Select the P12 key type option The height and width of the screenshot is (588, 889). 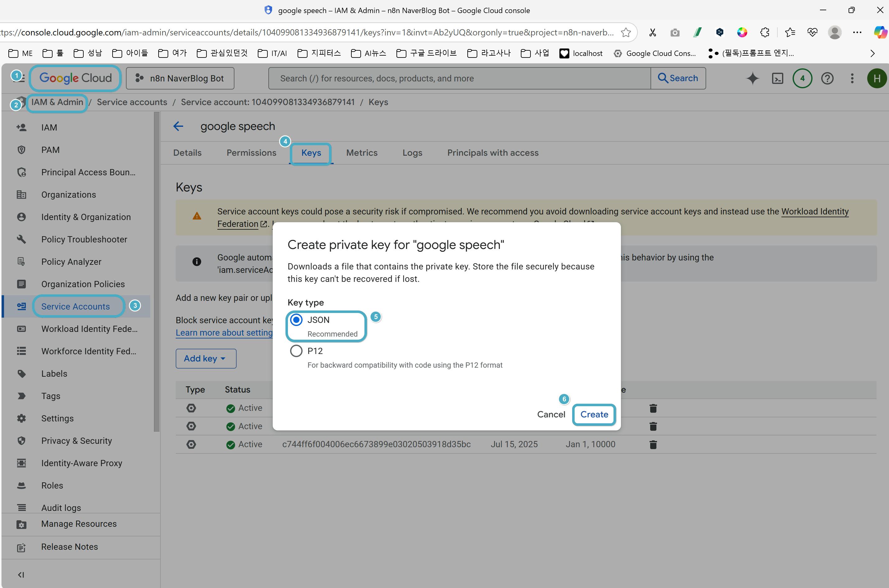pos(296,351)
